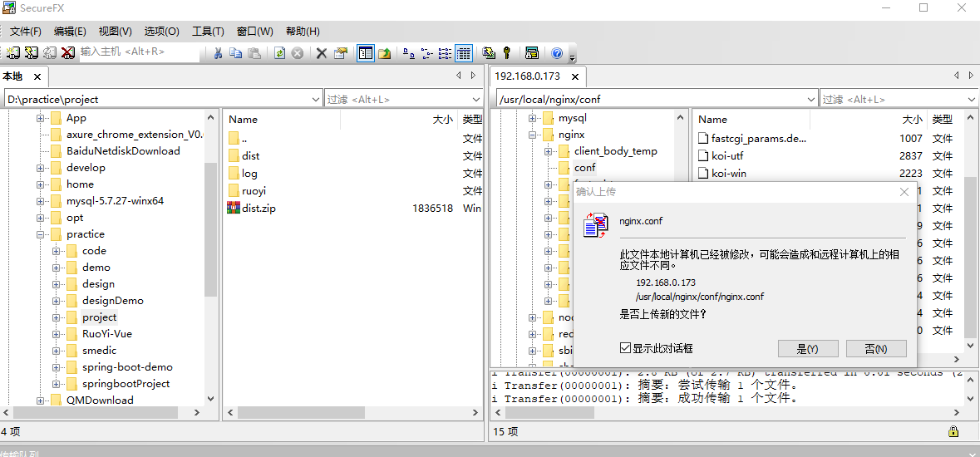The image size is (980, 457).
Task: Open the local path D:\practice\project dropdown
Action: pos(316,99)
